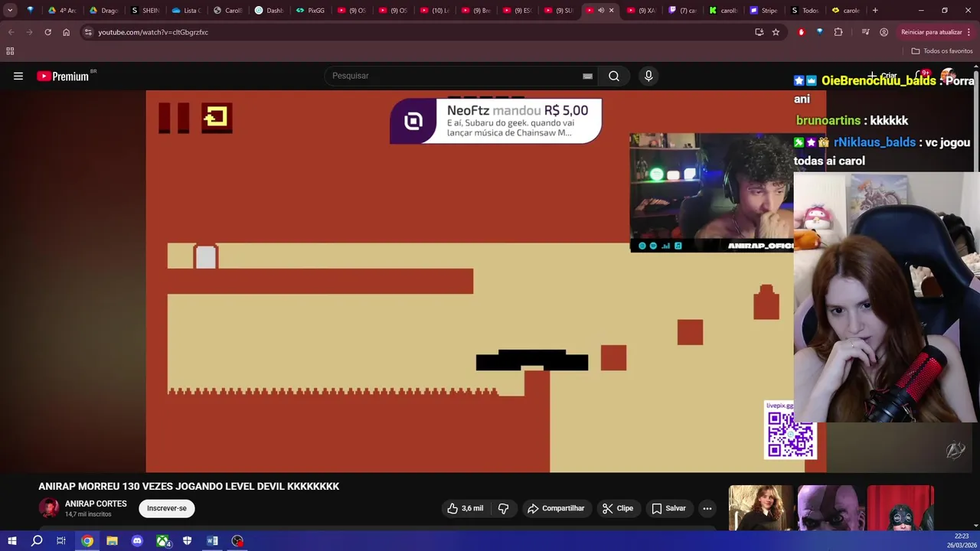Open the Chrome extensions puzzle menu

(838, 32)
